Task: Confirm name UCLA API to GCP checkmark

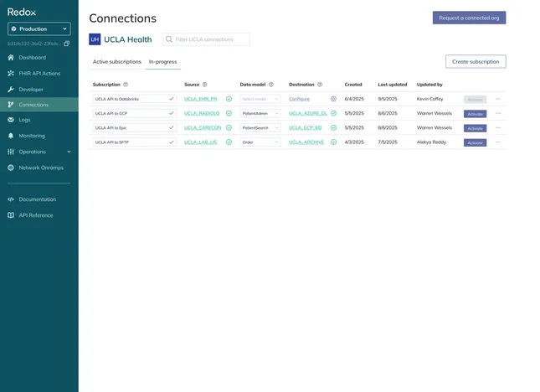Action: 171,113
